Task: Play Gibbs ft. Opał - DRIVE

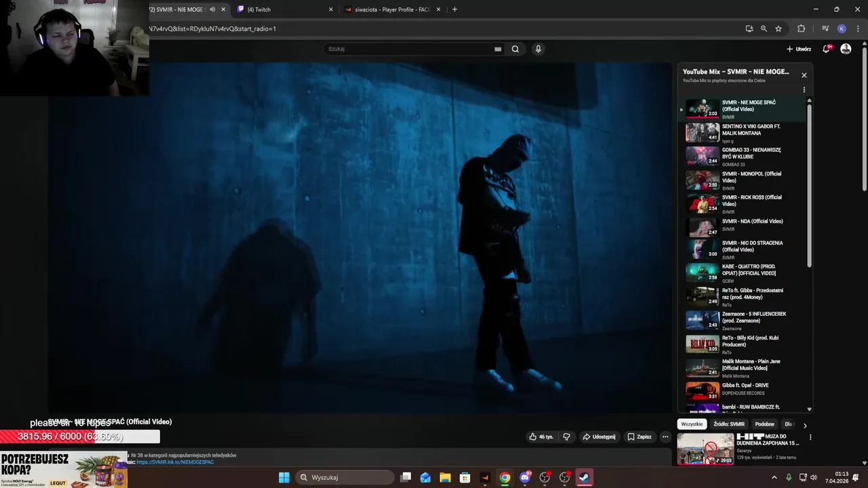Action: [x=743, y=390]
